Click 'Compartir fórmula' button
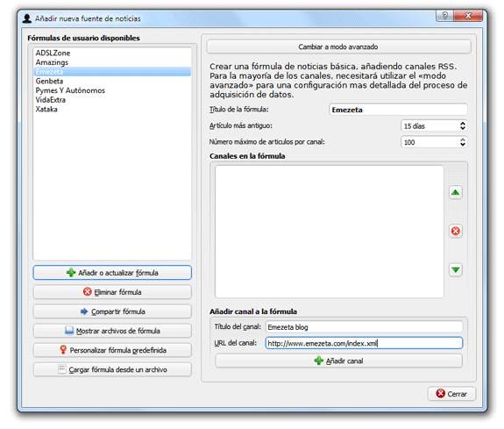The height and width of the screenshot is (429, 504). [x=112, y=311]
